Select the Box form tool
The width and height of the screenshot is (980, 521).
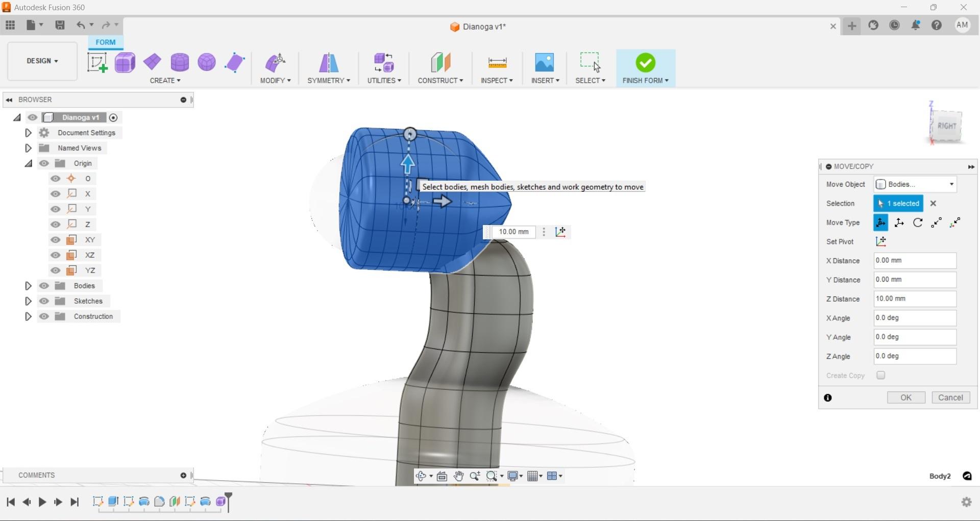tap(125, 63)
